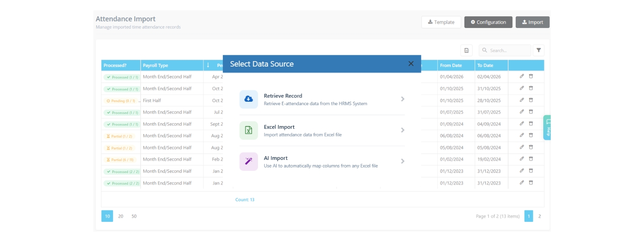Set page size to 50
This screenshot has width=644, height=242.
coord(134,216)
